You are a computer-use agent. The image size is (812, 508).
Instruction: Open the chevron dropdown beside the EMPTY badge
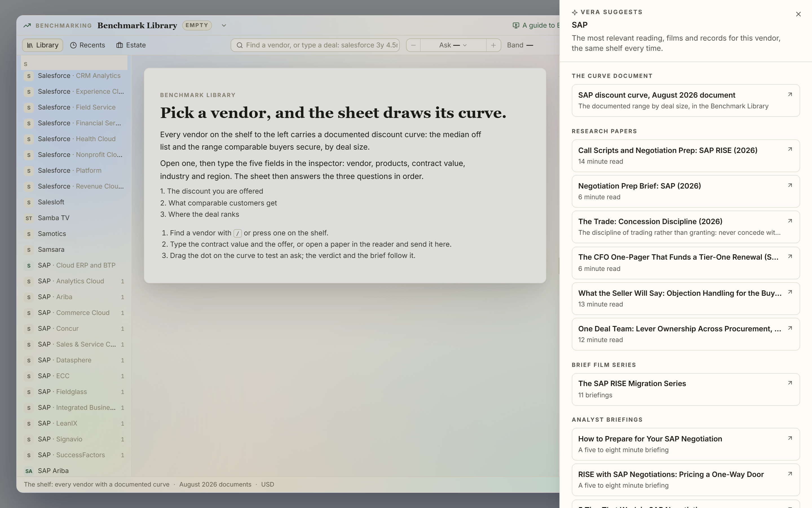[x=224, y=25]
